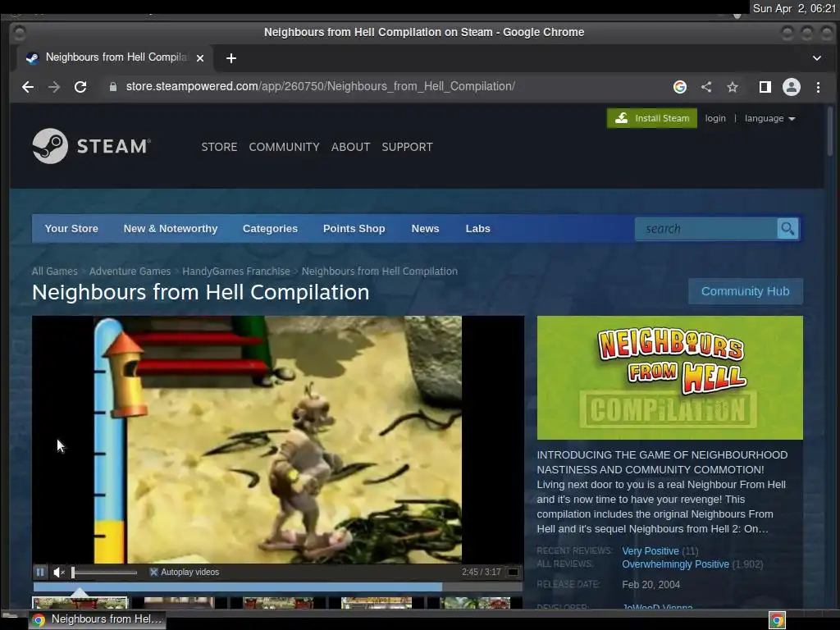Viewport: 840px width, 630px height.
Task: Focus the store search field
Action: (x=705, y=229)
